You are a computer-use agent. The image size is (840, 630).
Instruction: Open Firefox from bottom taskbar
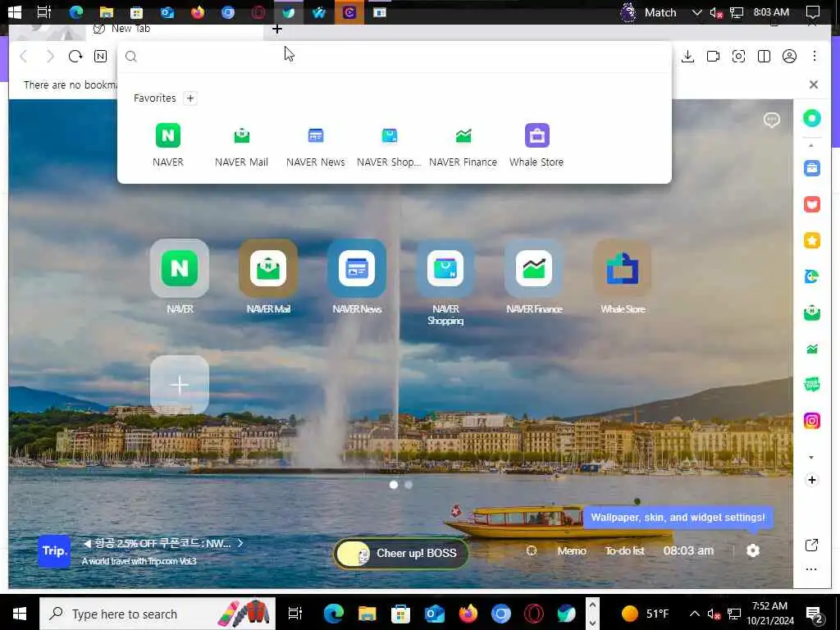[468, 614]
